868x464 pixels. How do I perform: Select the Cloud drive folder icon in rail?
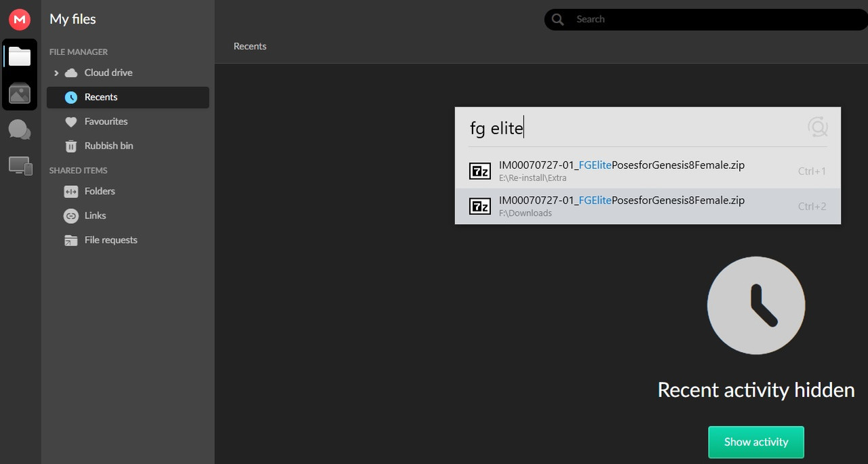point(20,57)
